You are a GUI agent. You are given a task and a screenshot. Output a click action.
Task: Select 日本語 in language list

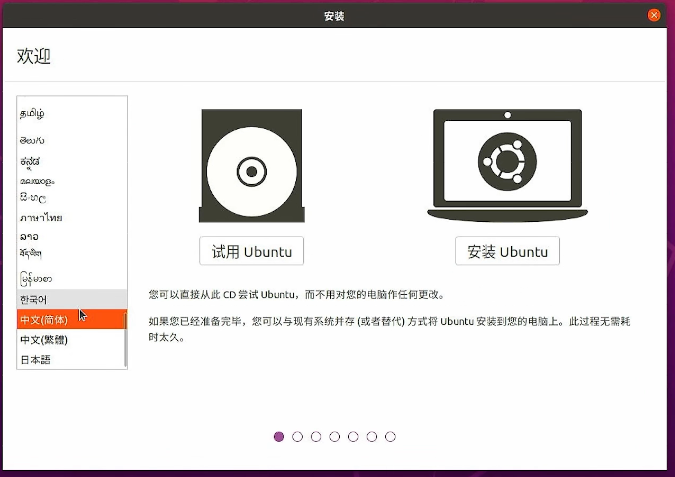click(71, 359)
